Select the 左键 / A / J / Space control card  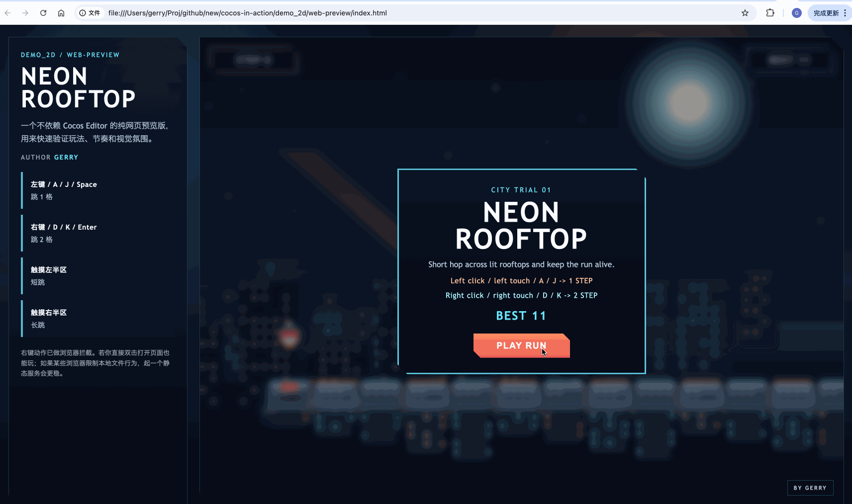(x=98, y=190)
